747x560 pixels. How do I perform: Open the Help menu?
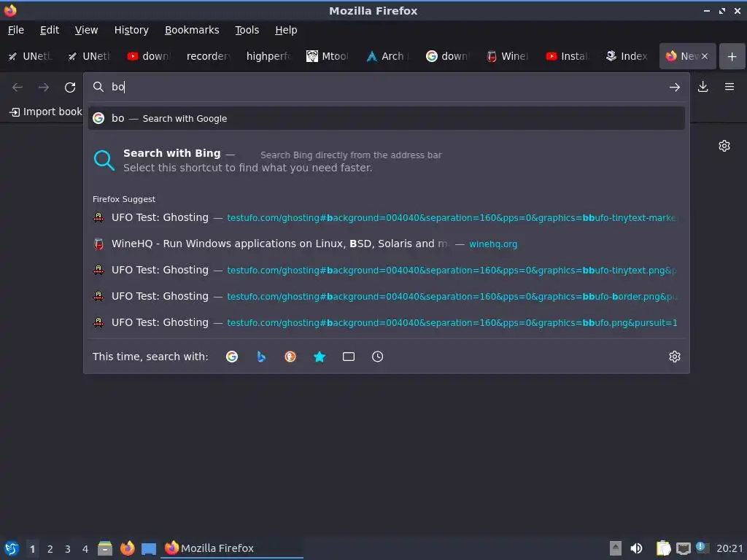[x=286, y=30]
